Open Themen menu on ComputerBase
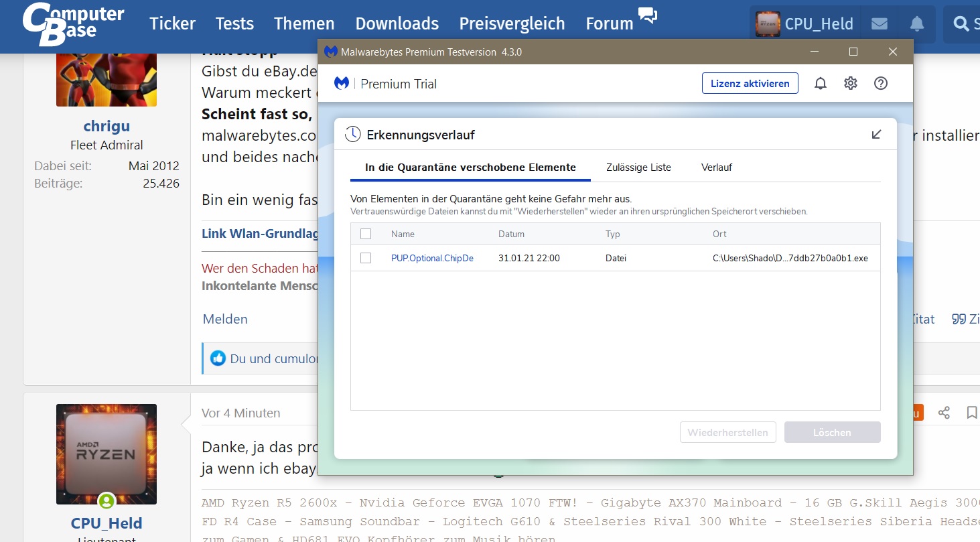Screen dimensions: 980x542 click(x=304, y=23)
